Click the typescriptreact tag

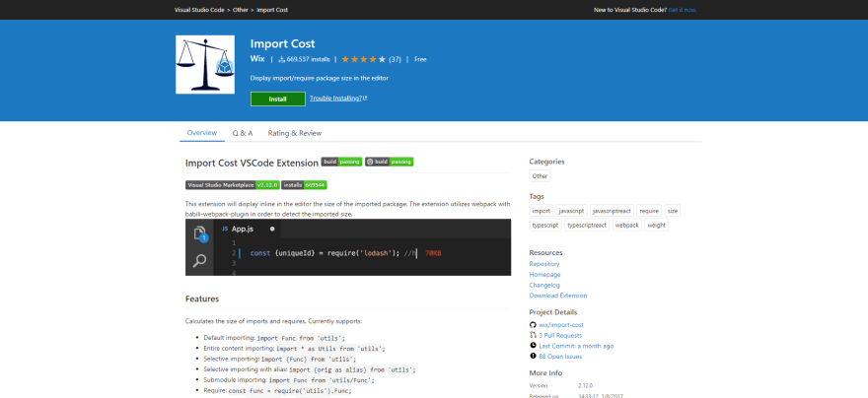[x=587, y=225]
